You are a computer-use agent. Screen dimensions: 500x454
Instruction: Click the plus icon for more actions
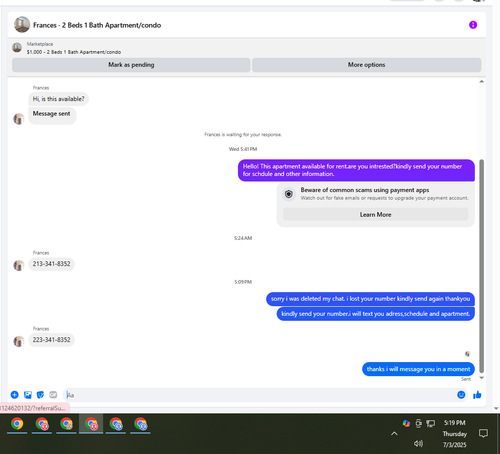pos(15,395)
